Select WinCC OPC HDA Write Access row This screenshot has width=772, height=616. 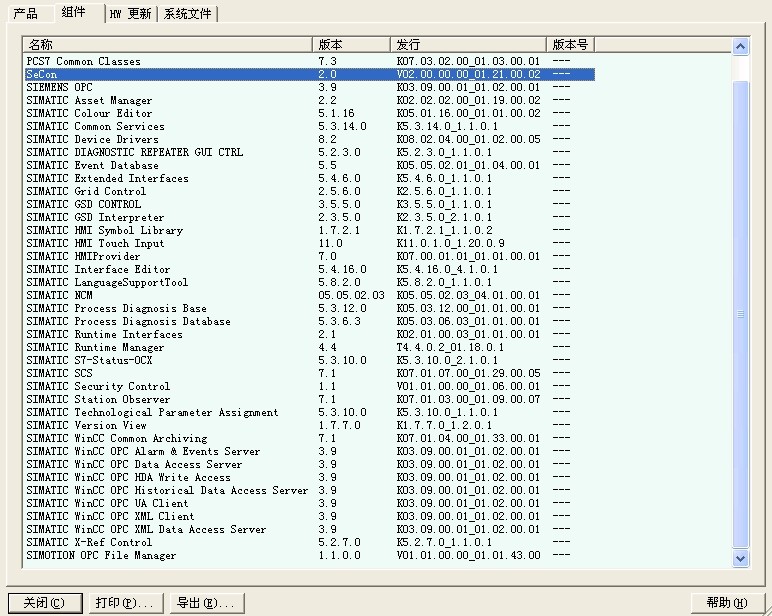click(310, 477)
